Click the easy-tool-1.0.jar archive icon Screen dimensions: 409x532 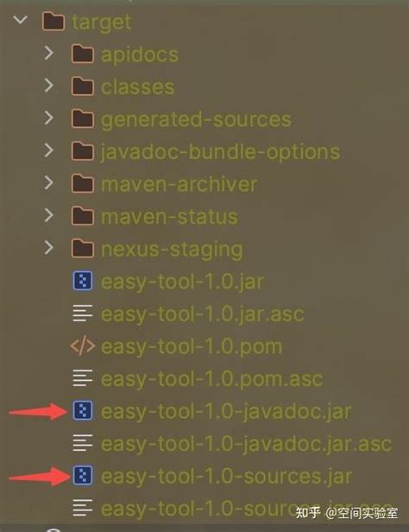click(83, 281)
